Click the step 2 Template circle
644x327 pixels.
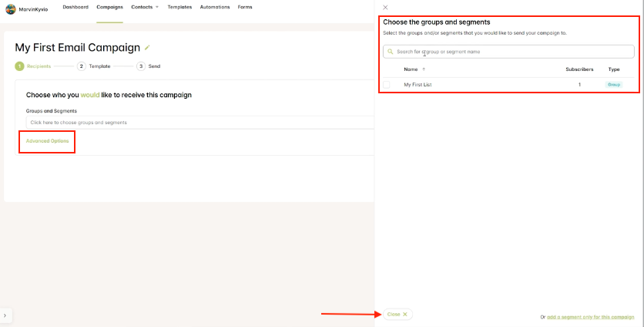pos(82,66)
